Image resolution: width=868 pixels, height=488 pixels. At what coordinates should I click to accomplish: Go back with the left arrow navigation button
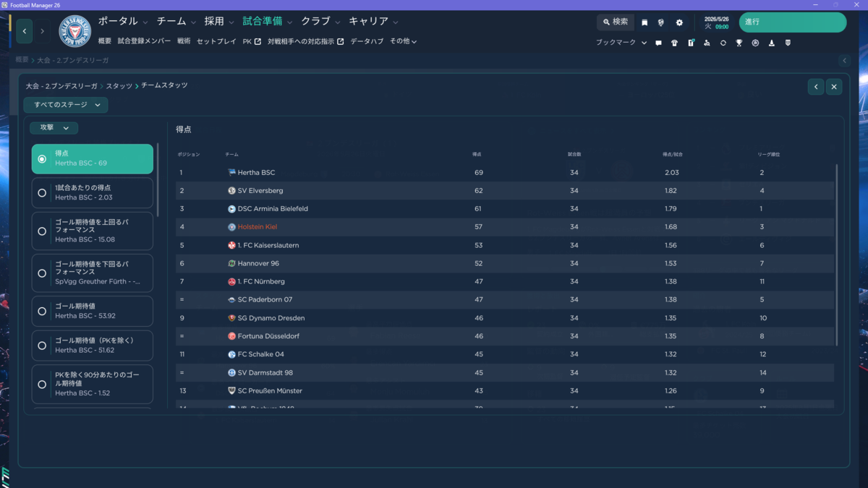click(x=25, y=31)
